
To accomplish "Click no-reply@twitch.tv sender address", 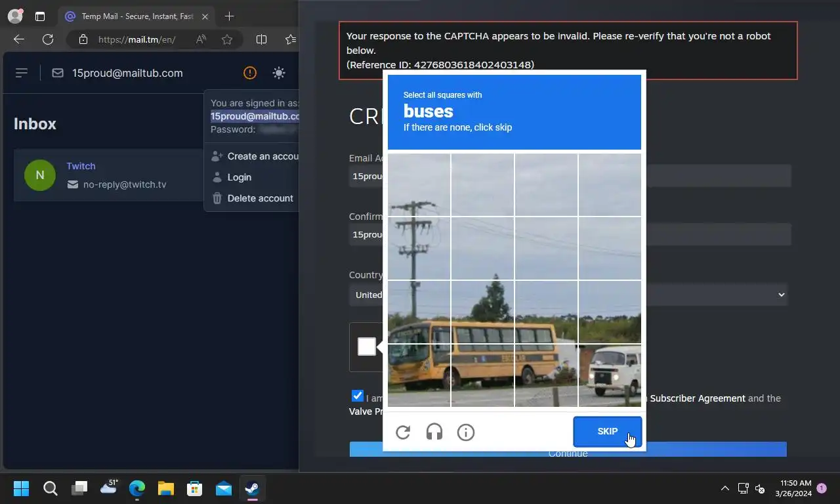I will (x=125, y=184).
